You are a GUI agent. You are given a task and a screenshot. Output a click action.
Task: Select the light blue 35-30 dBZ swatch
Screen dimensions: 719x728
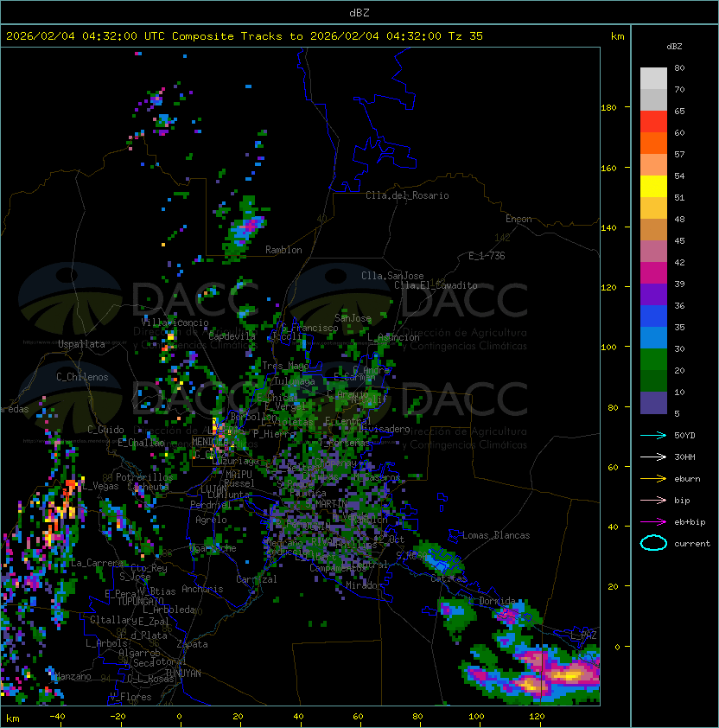pyautogui.click(x=653, y=338)
